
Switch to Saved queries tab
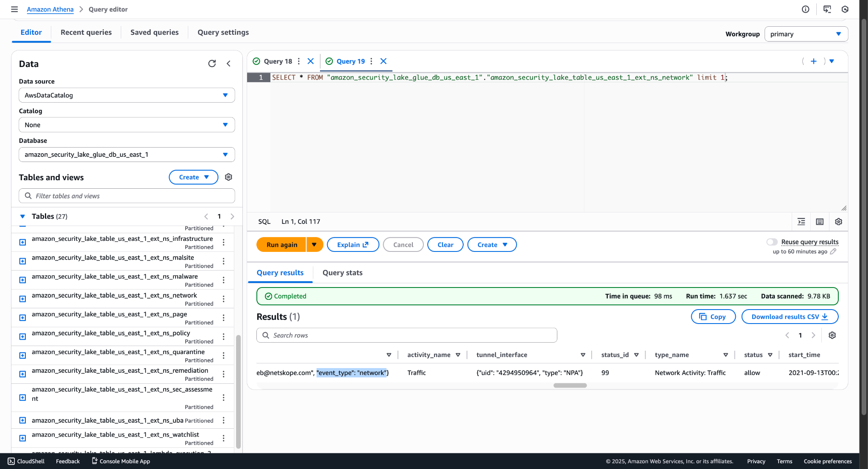(x=155, y=32)
